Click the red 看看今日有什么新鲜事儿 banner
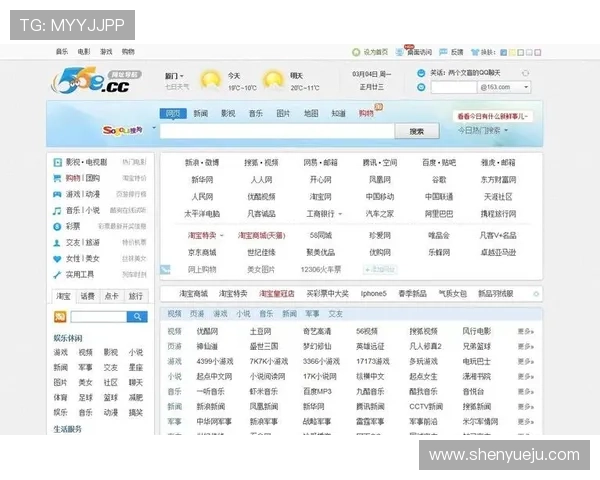 click(x=493, y=116)
